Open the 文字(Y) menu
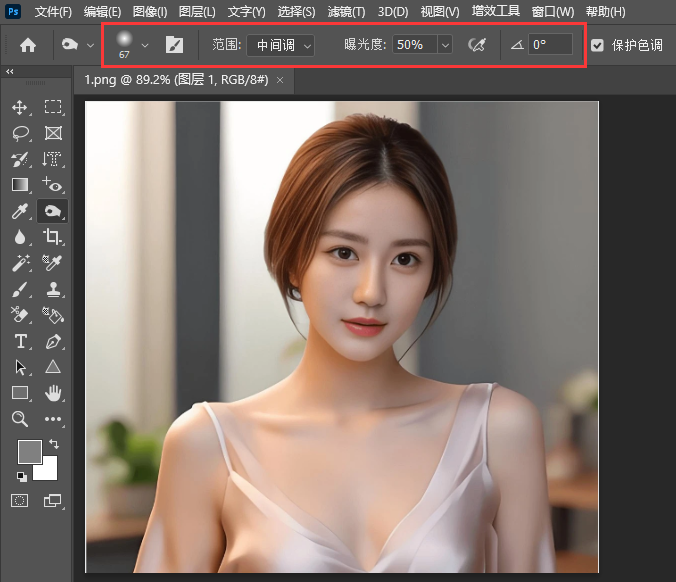Image resolution: width=676 pixels, height=582 pixels. 247,12
